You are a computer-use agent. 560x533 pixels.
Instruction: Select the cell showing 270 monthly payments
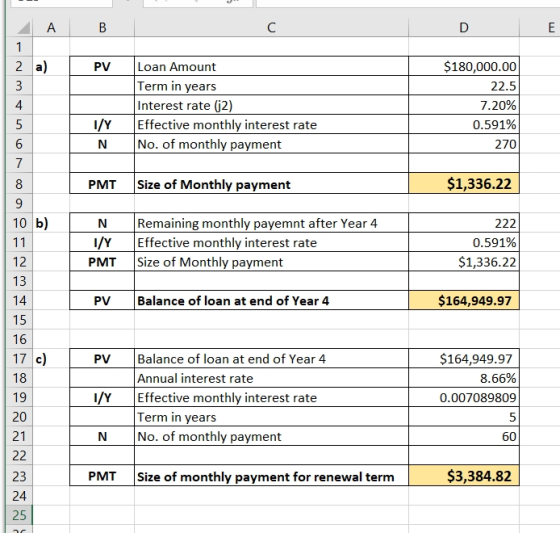[x=464, y=144]
